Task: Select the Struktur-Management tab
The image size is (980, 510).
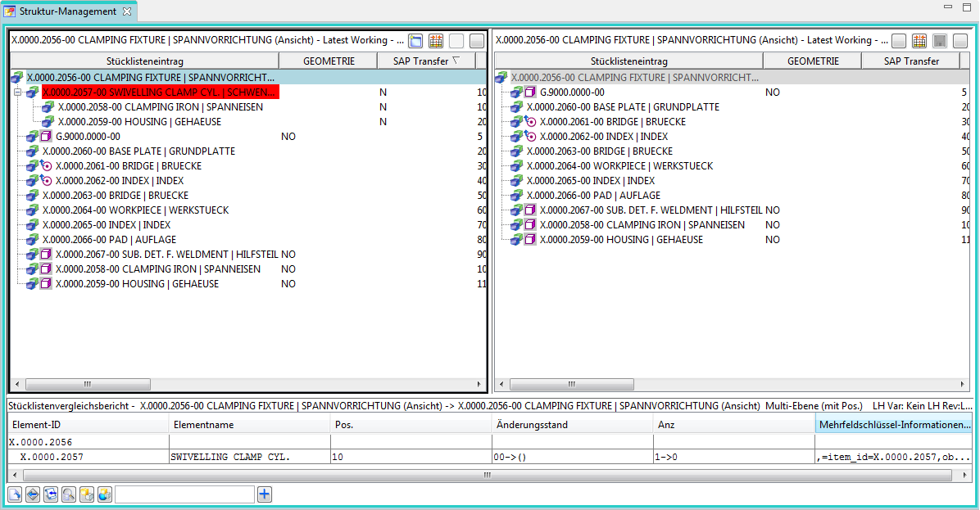Action: pyautogui.click(x=67, y=11)
